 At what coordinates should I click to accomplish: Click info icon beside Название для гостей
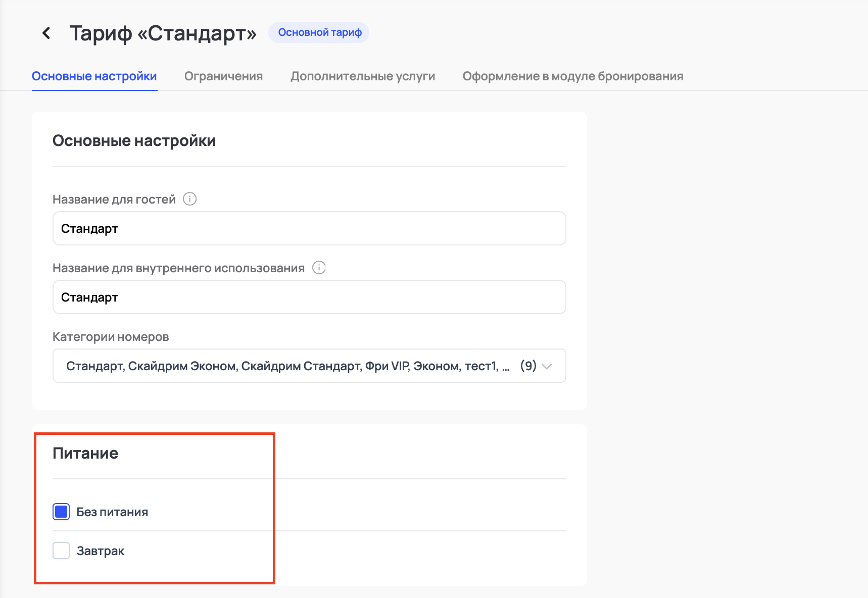pos(189,199)
